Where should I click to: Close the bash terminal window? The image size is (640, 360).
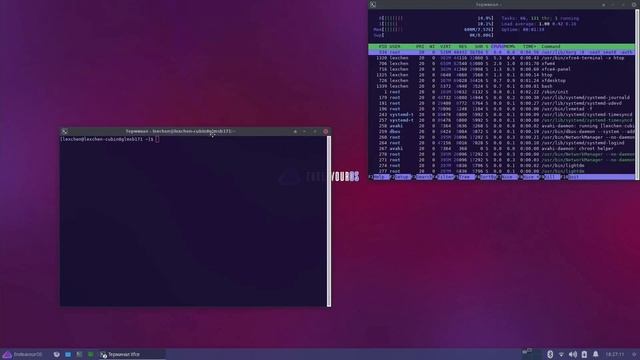[x=325, y=131]
